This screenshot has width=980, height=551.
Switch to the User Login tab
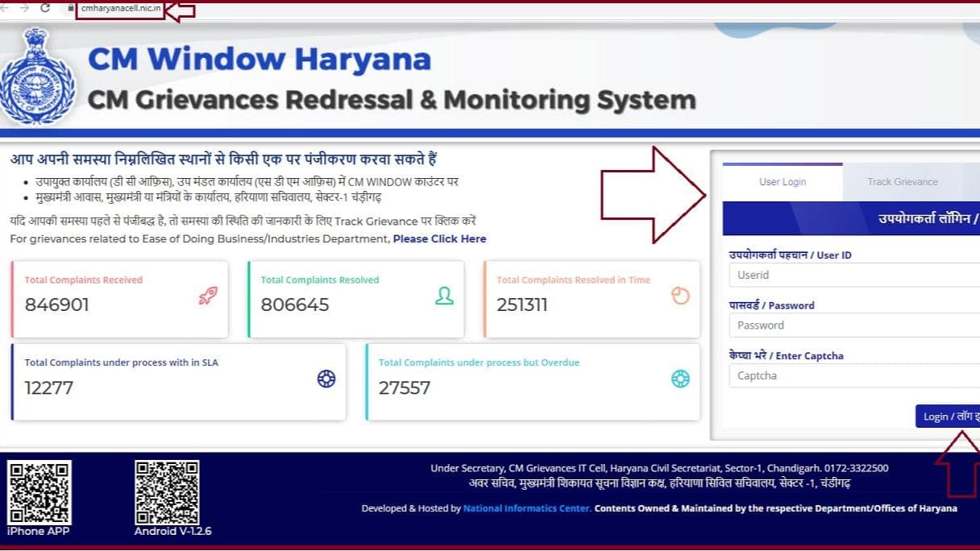point(782,182)
